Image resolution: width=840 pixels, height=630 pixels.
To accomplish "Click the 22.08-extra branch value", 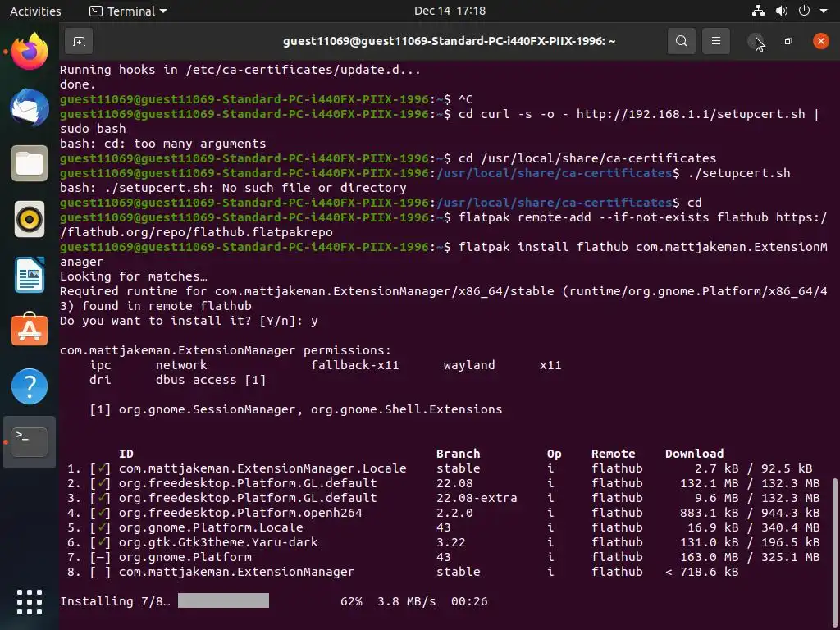I will point(477,498).
